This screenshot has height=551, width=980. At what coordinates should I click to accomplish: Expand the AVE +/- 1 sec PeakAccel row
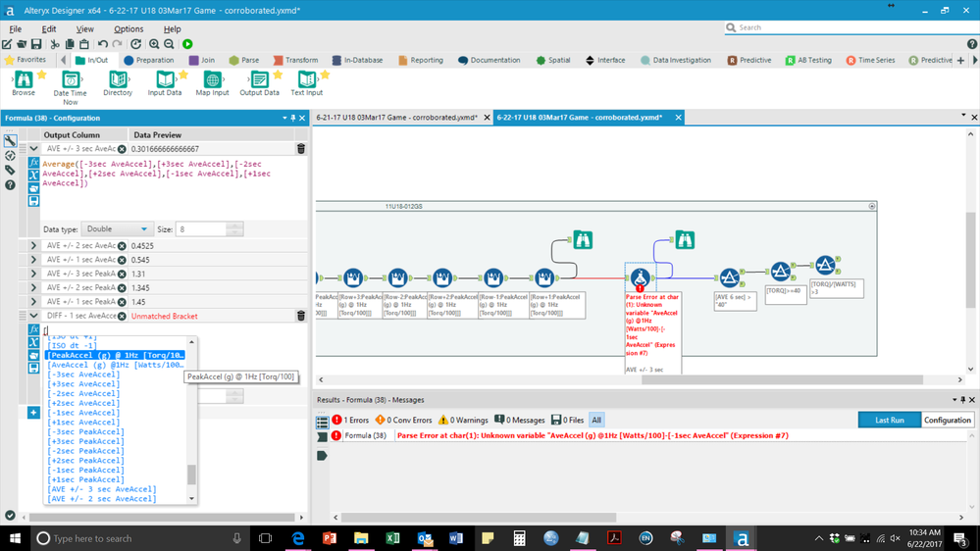(33, 302)
